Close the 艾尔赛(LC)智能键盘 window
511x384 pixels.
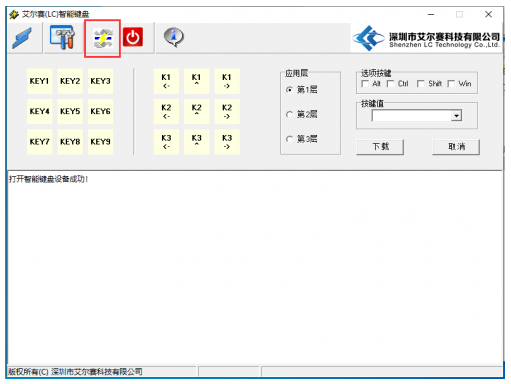tap(488, 14)
